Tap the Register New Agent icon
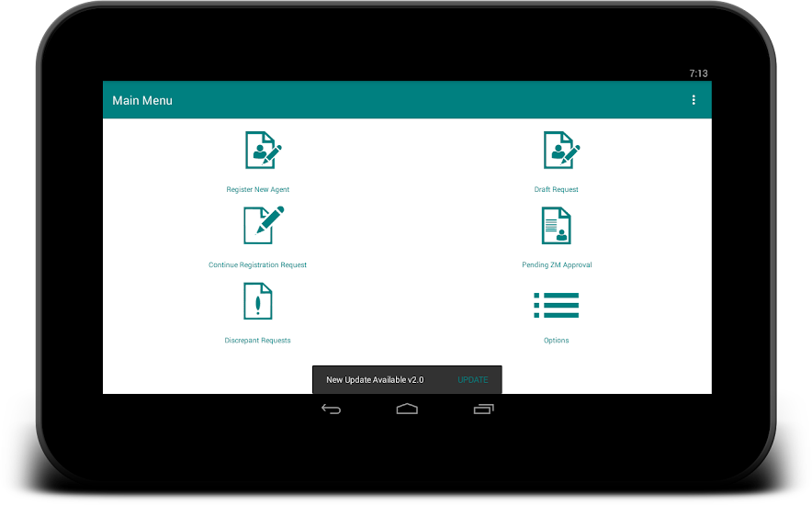Viewport: 812px width, 505px height. point(261,151)
